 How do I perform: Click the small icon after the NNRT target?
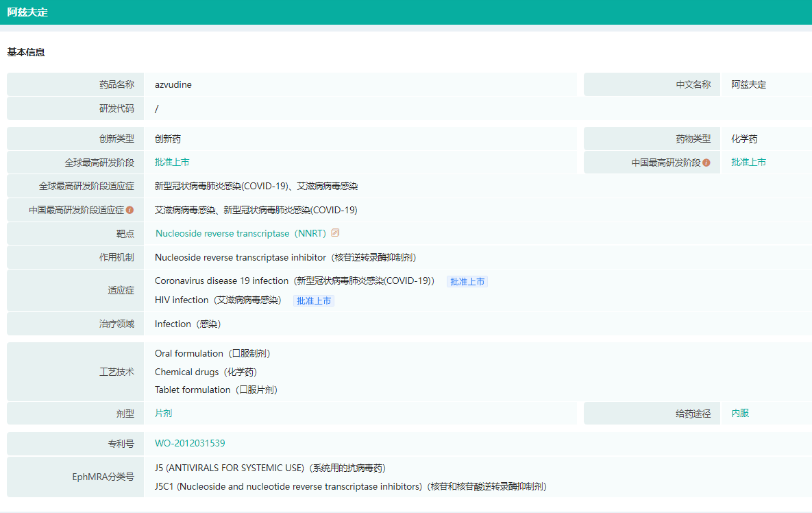point(335,233)
